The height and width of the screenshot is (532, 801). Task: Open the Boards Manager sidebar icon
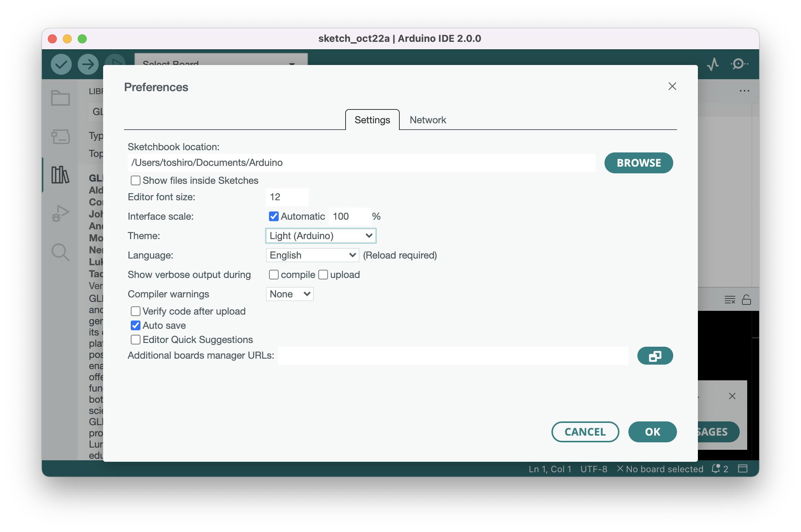click(61, 137)
